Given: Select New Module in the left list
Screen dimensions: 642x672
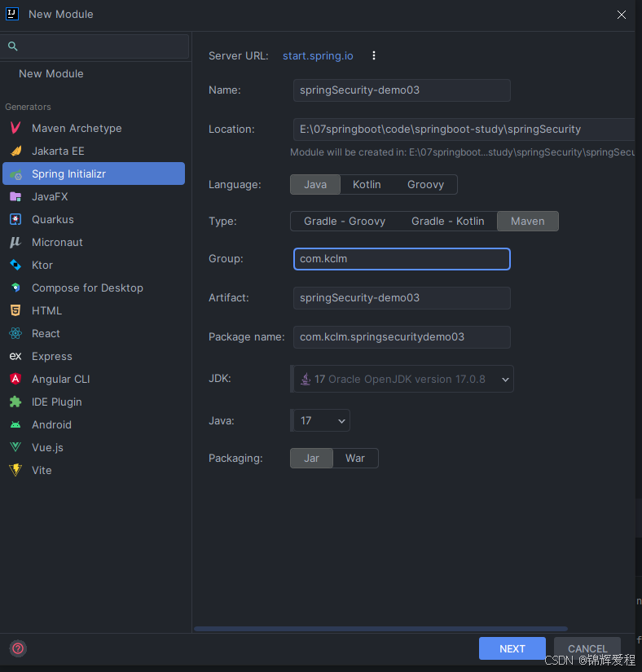Looking at the screenshot, I should coord(51,73).
